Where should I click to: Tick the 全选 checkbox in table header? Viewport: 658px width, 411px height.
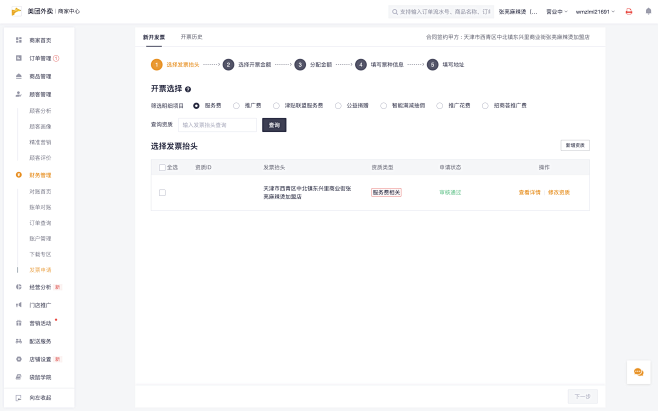162,167
